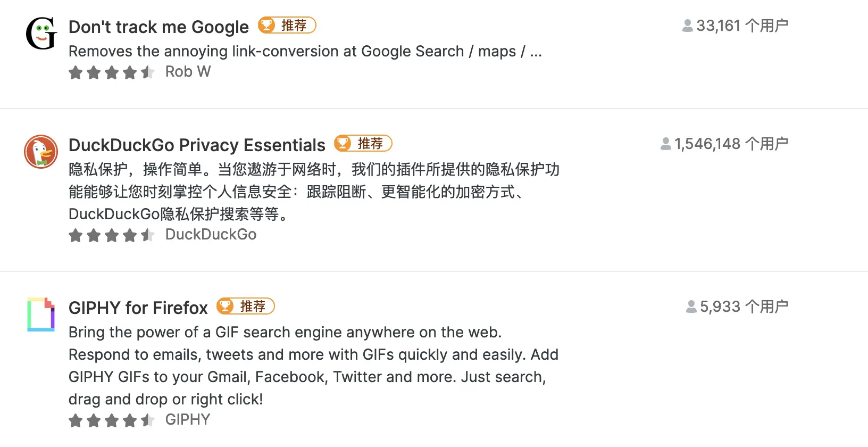The width and height of the screenshot is (868, 447).
Task: Open the Don't track me Google extension icon
Action: point(41,34)
